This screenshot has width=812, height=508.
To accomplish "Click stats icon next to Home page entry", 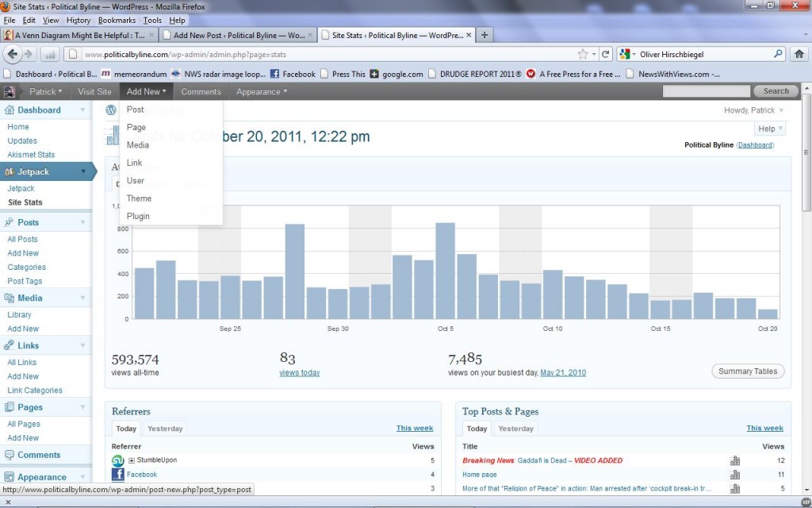I will click(x=734, y=475).
